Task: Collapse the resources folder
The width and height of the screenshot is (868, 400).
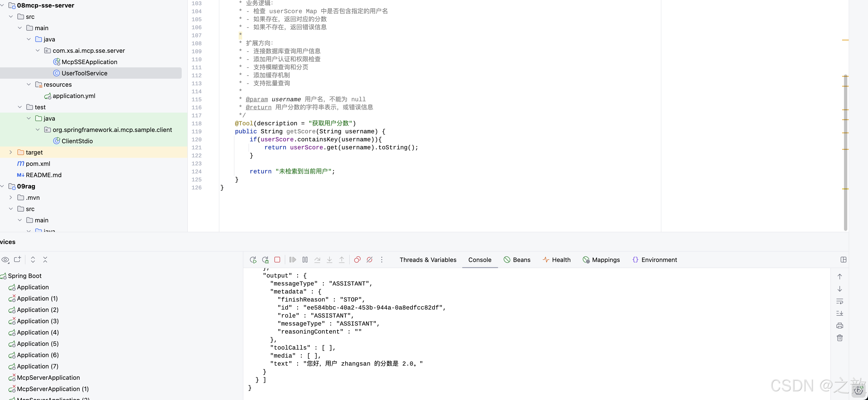Action: tap(29, 85)
